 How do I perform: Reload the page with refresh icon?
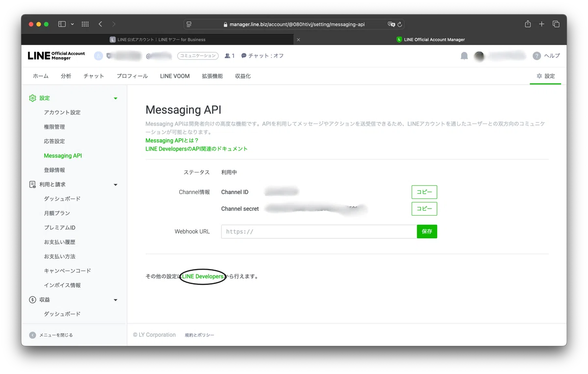coord(400,24)
